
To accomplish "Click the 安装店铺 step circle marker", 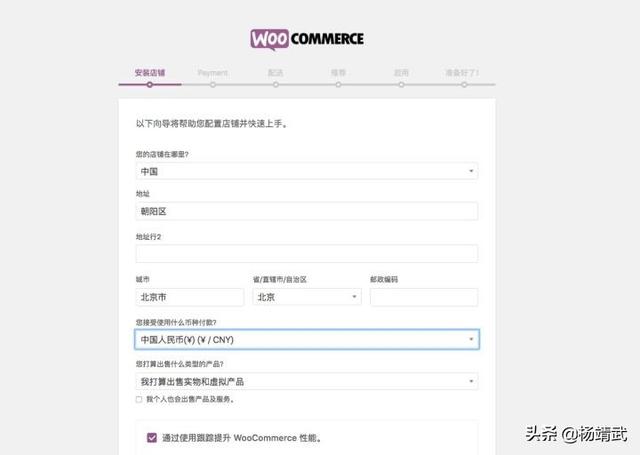I will pos(150,85).
